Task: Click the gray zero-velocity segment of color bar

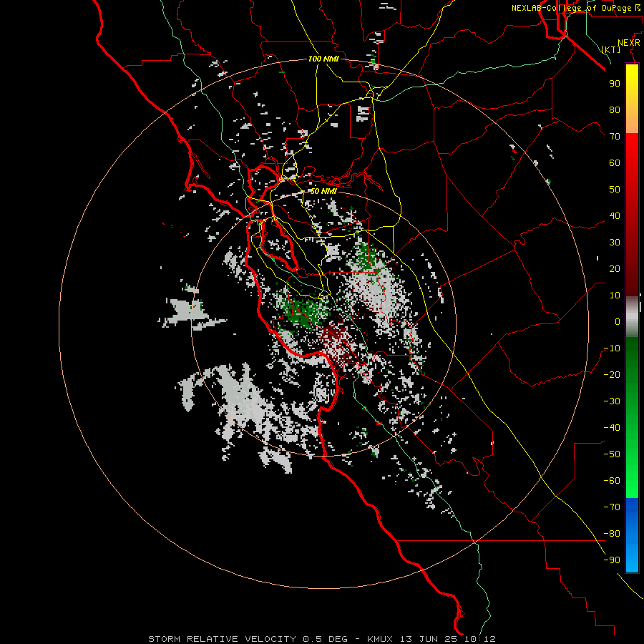Action: [x=632, y=317]
